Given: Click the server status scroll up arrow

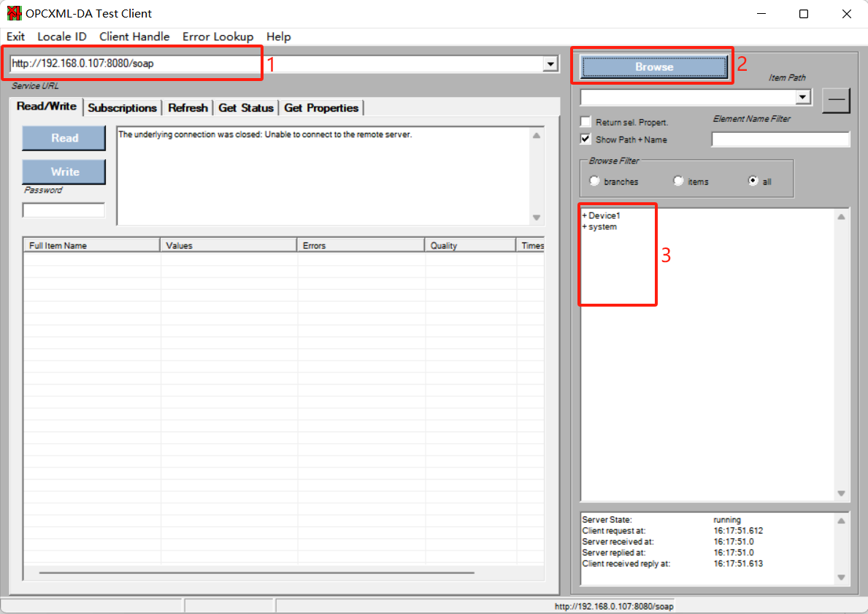Looking at the screenshot, I should [842, 521].
